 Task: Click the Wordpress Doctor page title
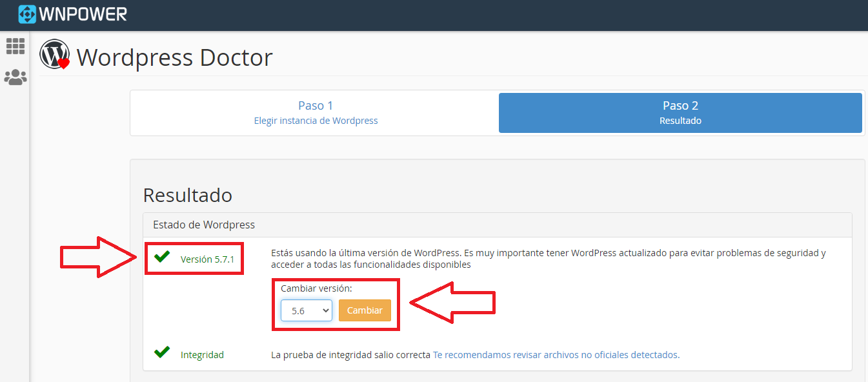click(x=174, y=57)
